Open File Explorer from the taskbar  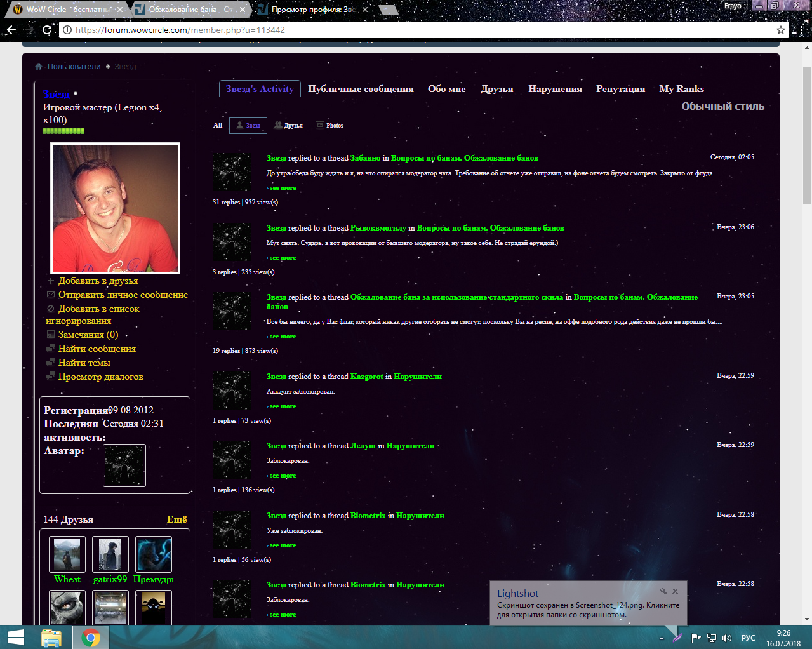(51, 637)
